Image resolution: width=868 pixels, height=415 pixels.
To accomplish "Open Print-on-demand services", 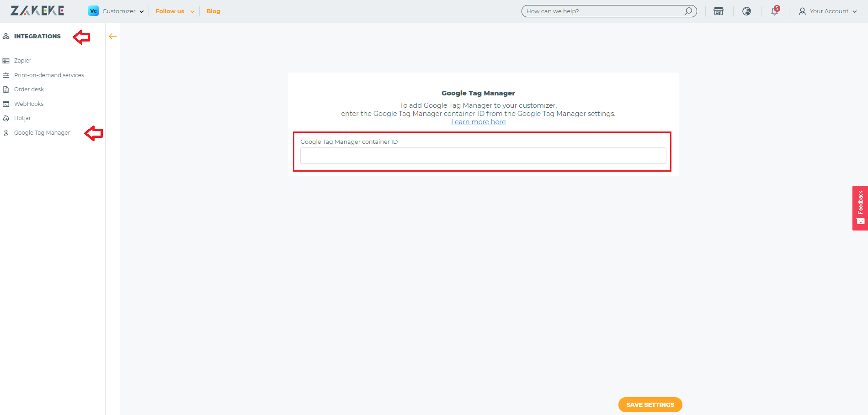I will coord(49,75).
